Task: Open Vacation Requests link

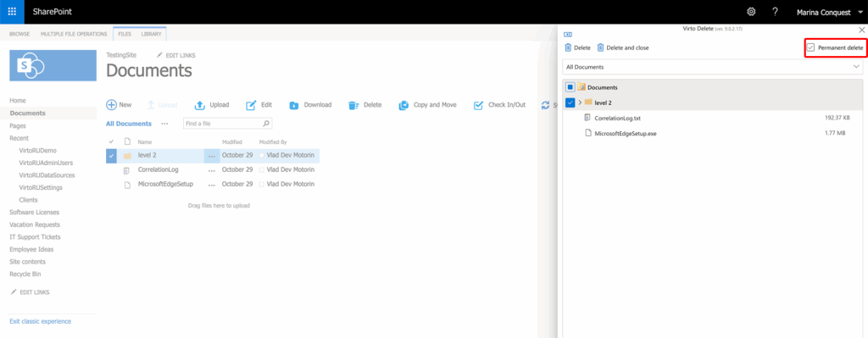Action: point(35,224)
